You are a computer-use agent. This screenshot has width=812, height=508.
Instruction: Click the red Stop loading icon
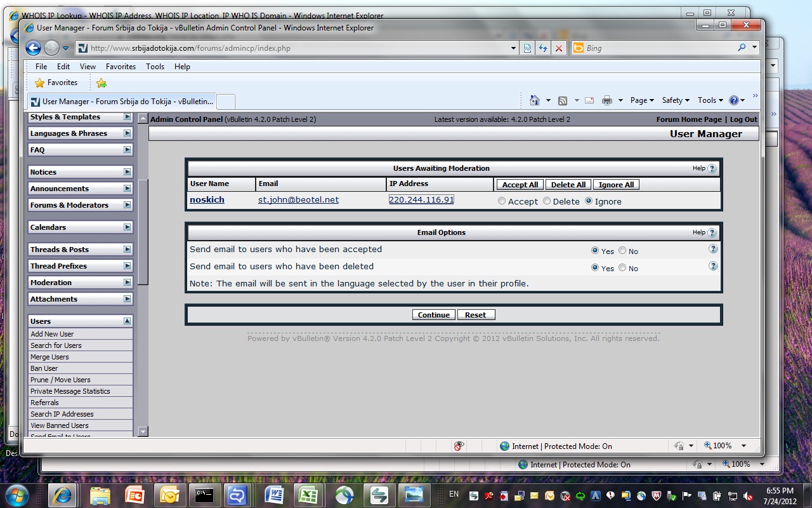559,48
